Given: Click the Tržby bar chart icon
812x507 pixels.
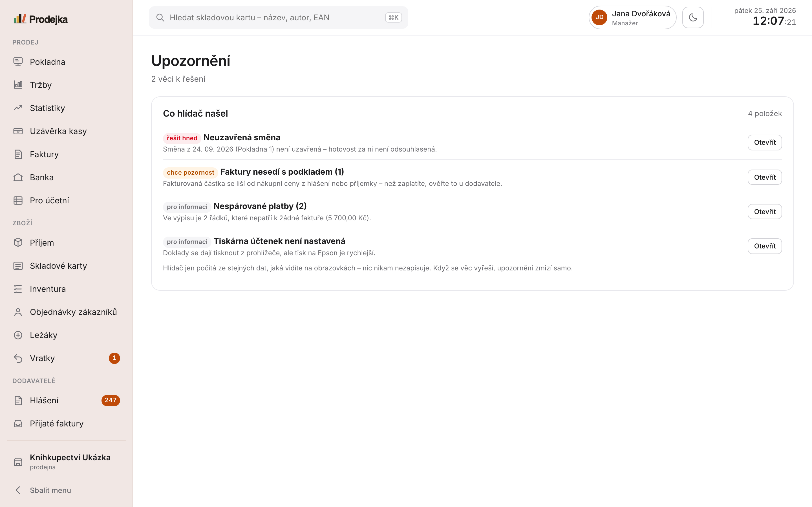Looking at the screenshot, I should pos(18,85).
